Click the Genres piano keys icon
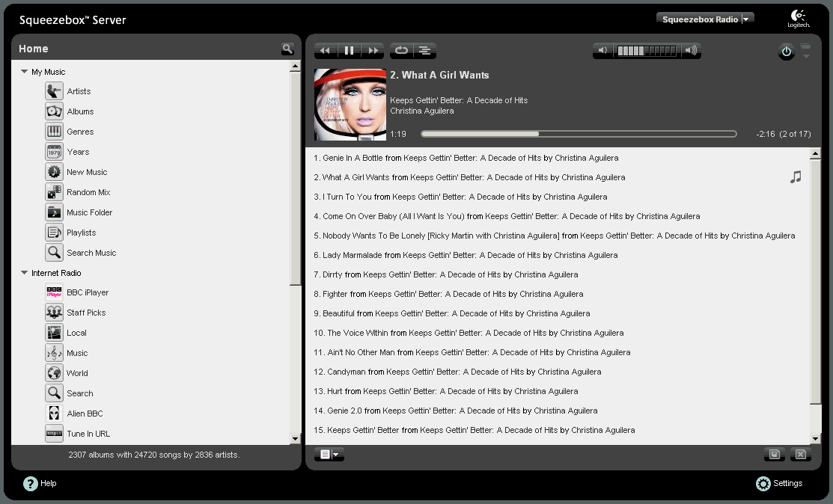The height and width of the screenshot is (504, 833). pos(54,132)
